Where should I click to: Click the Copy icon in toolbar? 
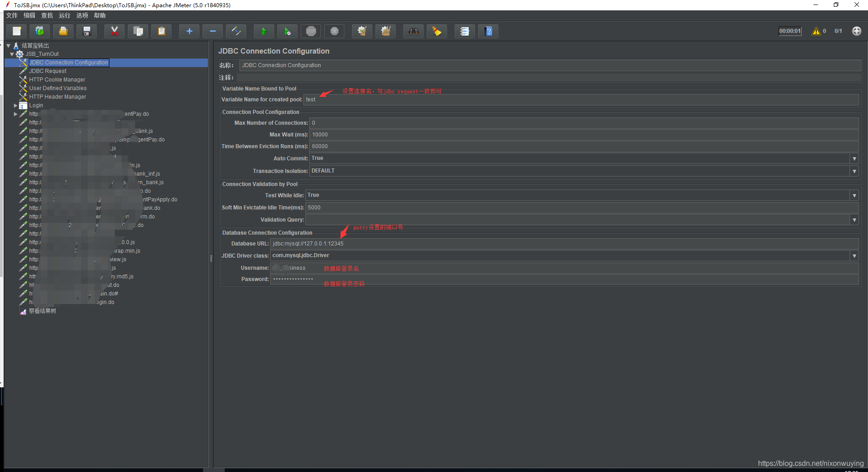[x=138, y=31]
